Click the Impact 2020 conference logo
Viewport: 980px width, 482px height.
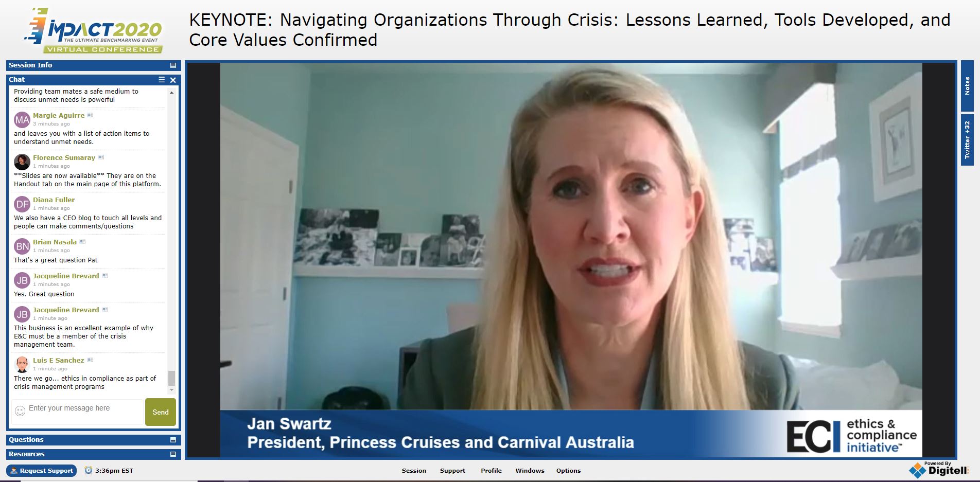click(x=94, y=30)
